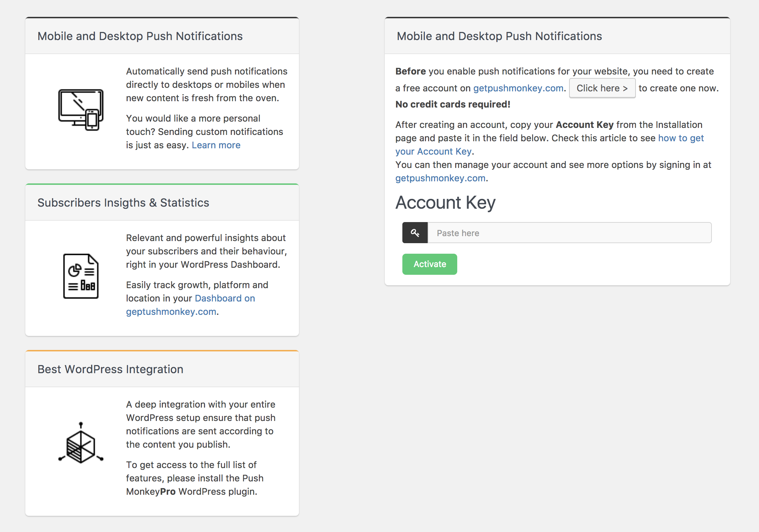Click the cube integration icon
Image resolution: width=759 pixels, height=532 pixels.
click(x=81, y=443)
